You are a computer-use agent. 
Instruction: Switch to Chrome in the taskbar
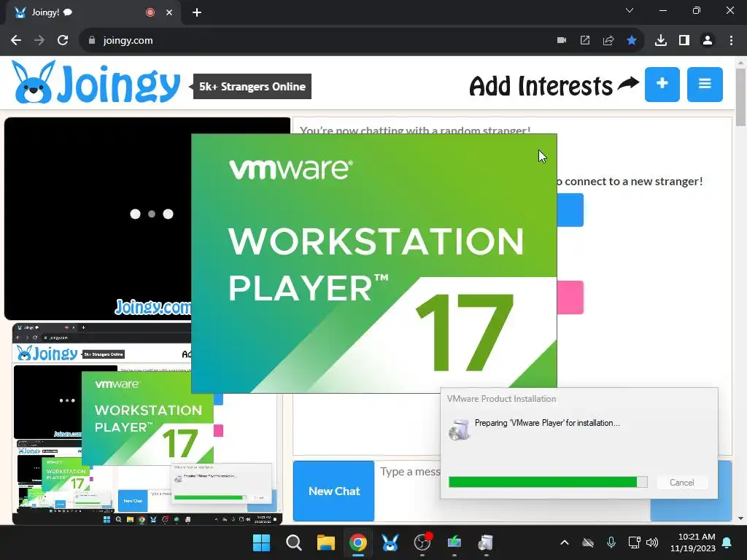[x=357, y=542]
